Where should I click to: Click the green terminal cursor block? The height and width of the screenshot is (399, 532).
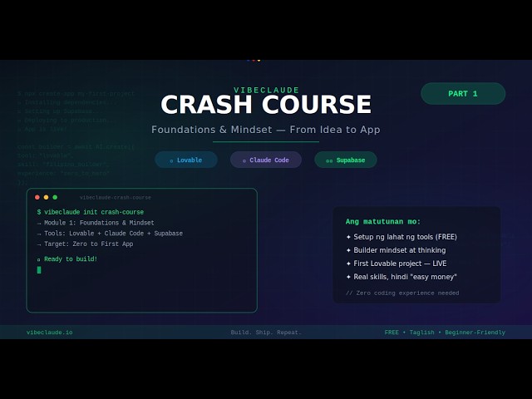click(39, 269)
